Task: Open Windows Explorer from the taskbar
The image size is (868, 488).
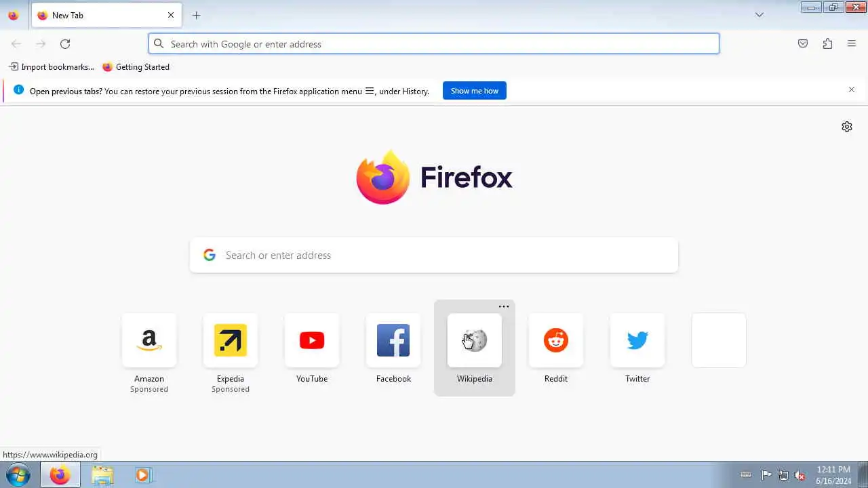Action: pos(102,475)
